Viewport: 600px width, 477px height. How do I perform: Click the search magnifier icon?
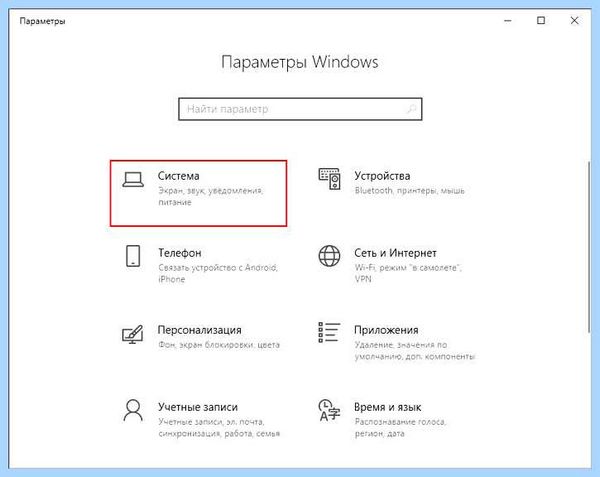click(411, 109)
